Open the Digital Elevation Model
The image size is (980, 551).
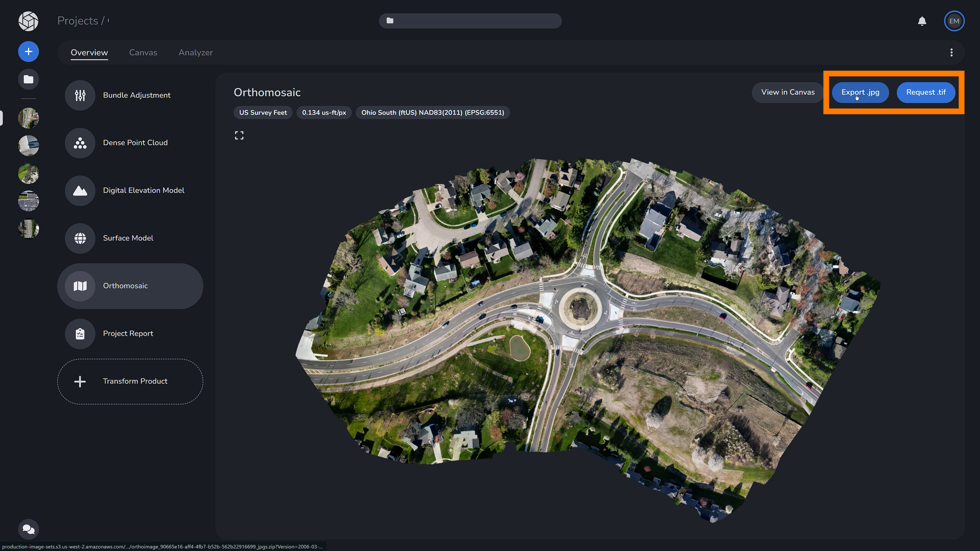(80, 191)
